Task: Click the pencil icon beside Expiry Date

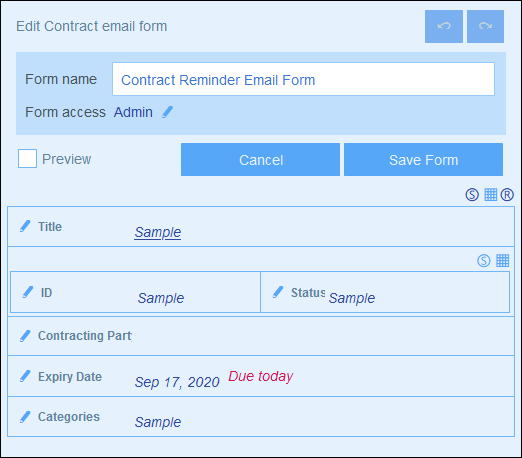Action: 25,376
